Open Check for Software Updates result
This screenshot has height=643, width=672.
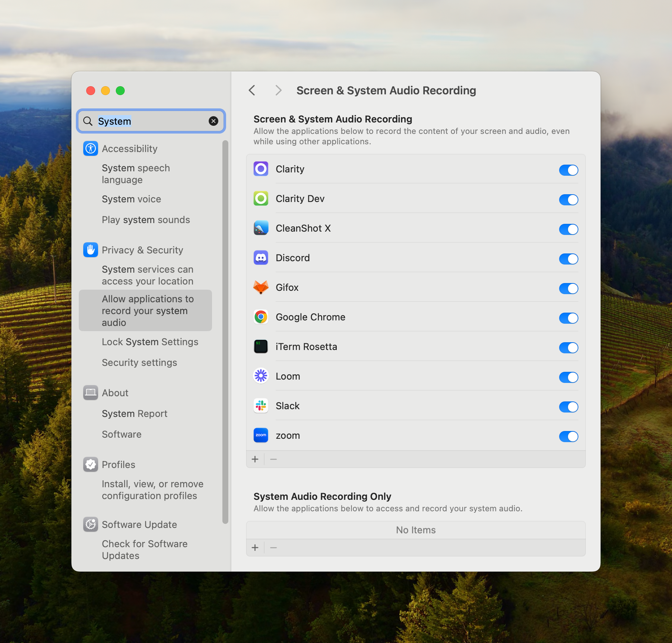[x=144, y=550]
